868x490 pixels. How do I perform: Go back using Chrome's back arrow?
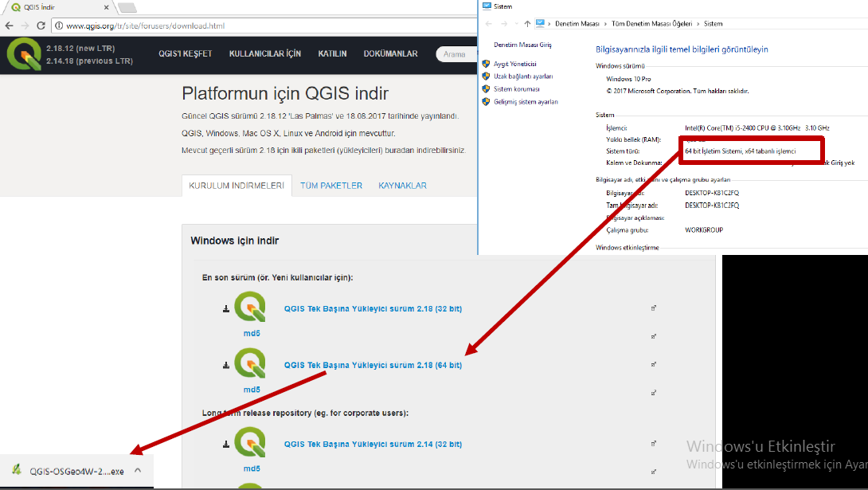click(x=9, y=25)
